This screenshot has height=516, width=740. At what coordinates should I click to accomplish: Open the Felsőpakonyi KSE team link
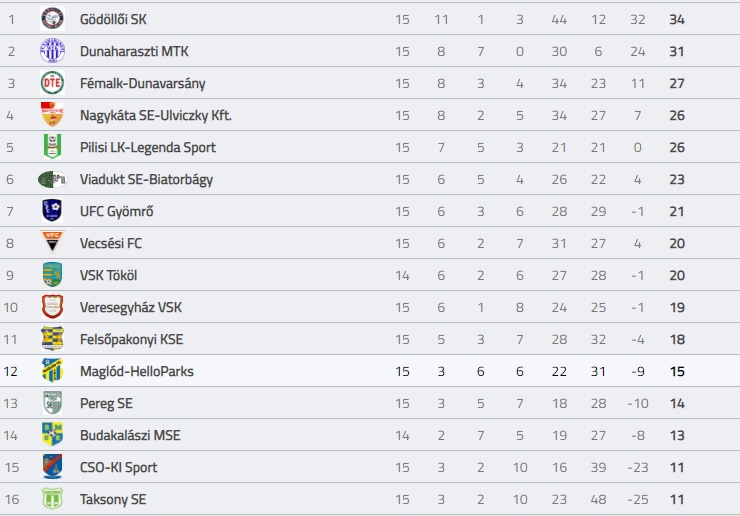131,339
